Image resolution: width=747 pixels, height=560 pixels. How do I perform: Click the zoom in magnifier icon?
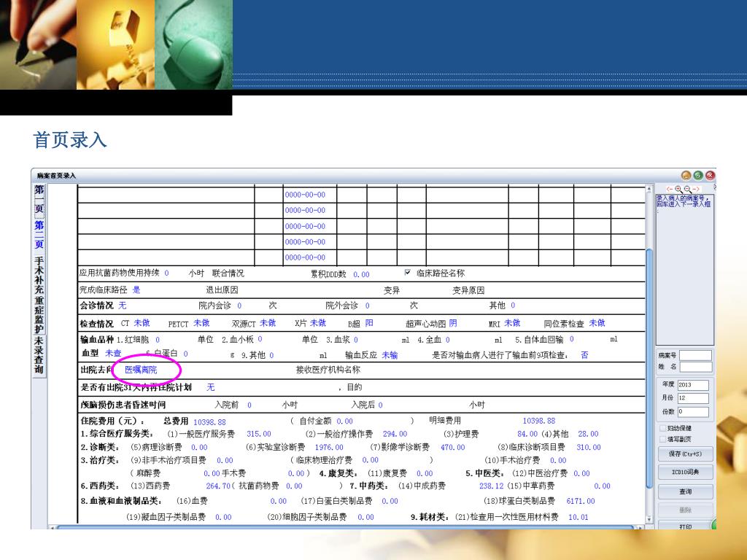[x=678, y=189]
